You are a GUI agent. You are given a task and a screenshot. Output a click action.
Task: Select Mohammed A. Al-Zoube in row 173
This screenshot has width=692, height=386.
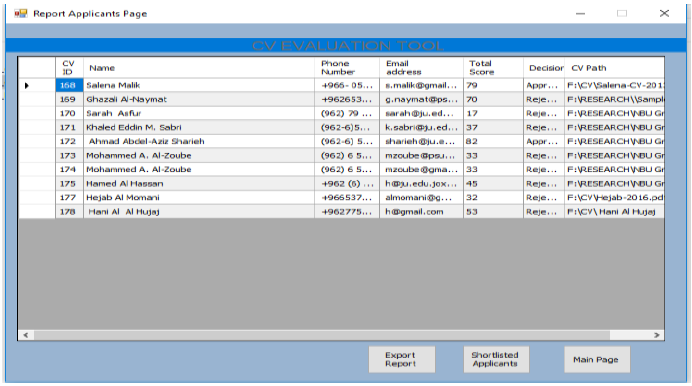tap(199, 156)
